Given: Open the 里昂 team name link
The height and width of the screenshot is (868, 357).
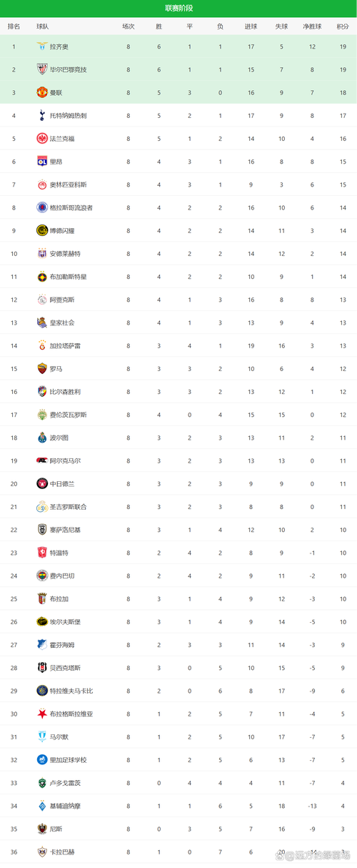Looking at the screenshot, I should coord(56,162).
